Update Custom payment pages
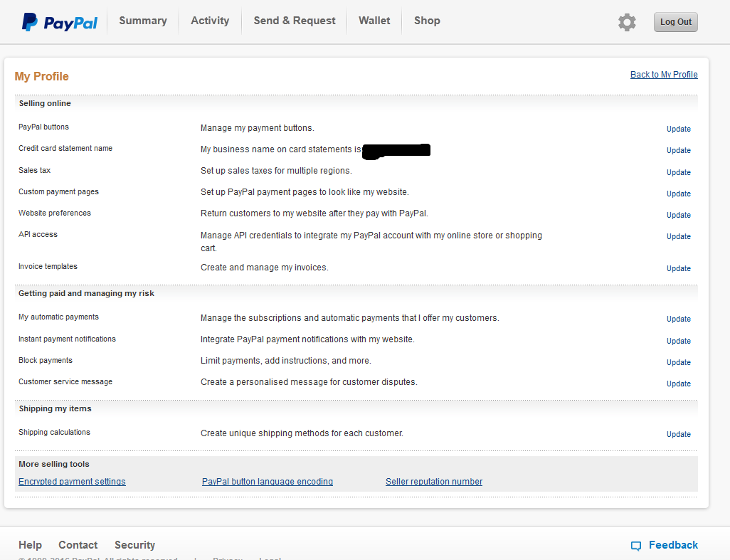This screenshot has height=560, width=730. point(678,194)
